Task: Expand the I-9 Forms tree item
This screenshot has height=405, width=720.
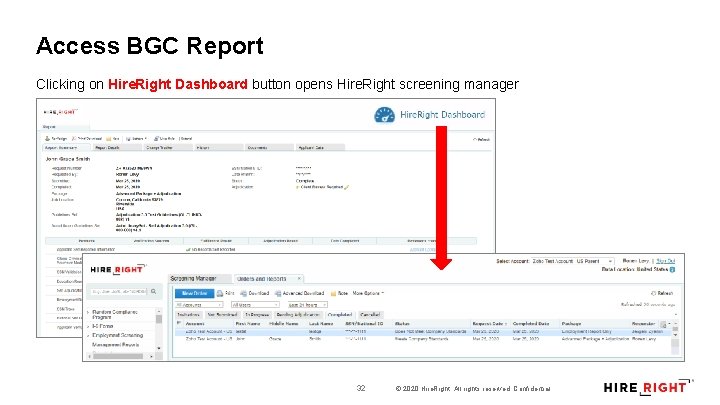Action: [x=88, y=326]
